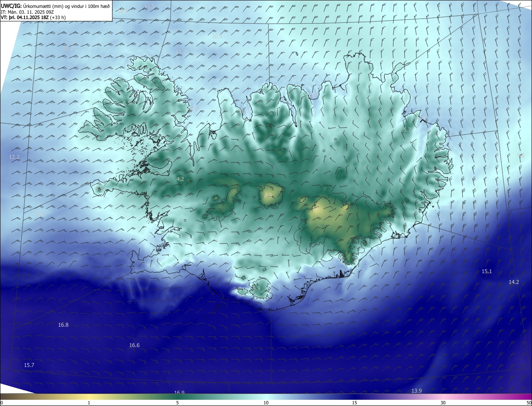Click the colorbar tick label 30

[443, 403]
